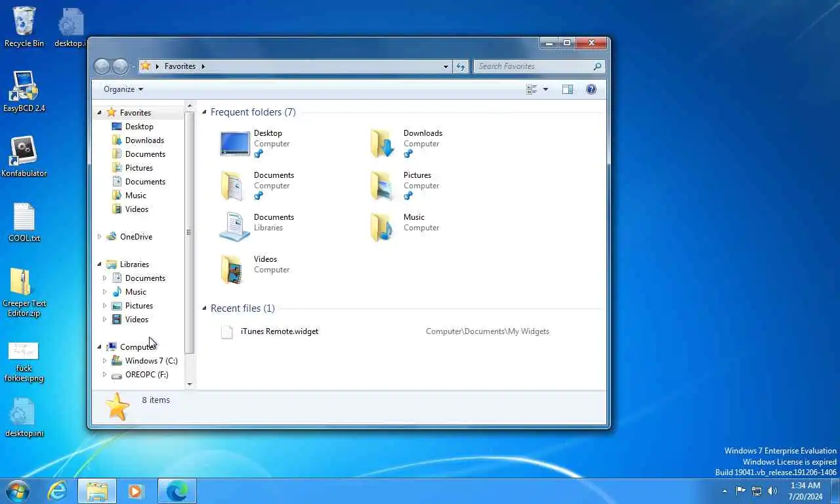Select desktop.ini at bottom of desktop
The width and height of the screenshot is (840, 504).
(x=24, y=418)
